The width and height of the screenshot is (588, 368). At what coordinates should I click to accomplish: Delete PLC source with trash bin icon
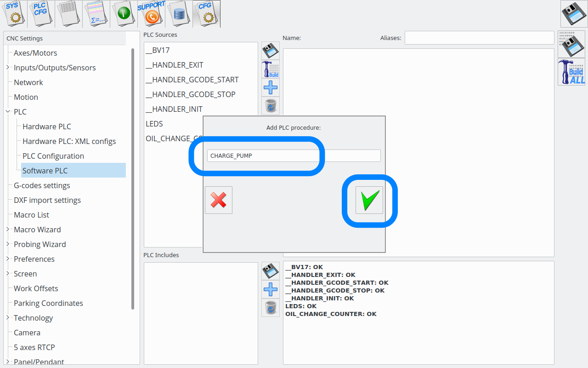(x=271, y=105)
